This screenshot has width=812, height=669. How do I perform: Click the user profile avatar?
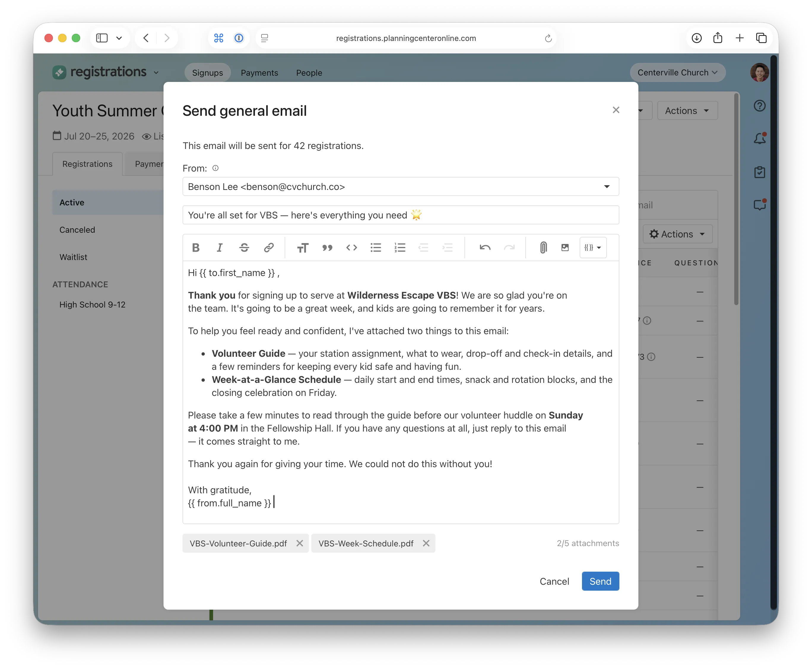point(759,72)
